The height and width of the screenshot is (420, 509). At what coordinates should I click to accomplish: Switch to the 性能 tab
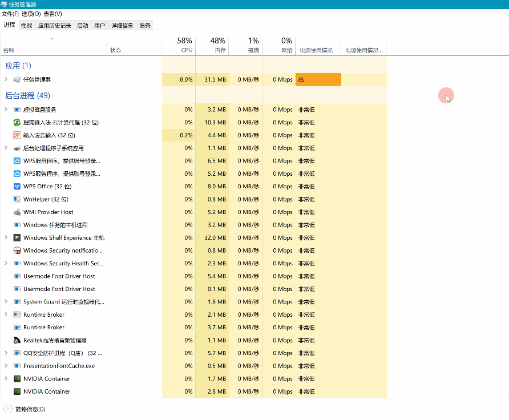coord(27,25)
